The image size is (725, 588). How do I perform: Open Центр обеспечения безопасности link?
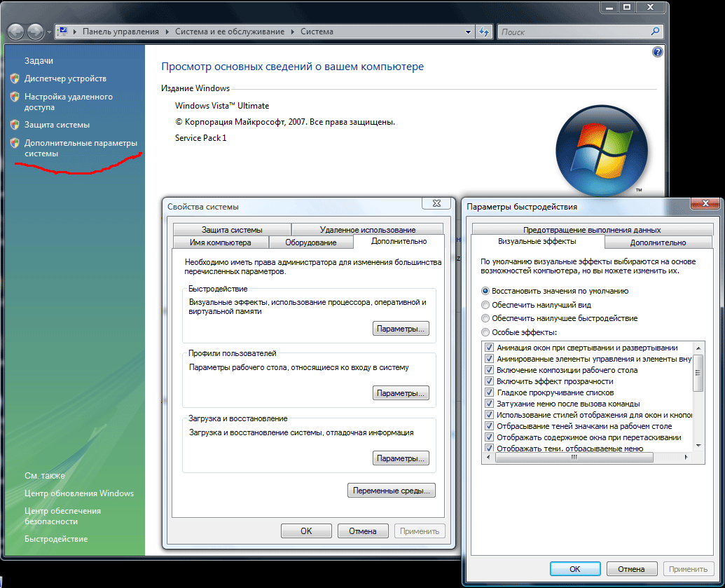[62, 517]
